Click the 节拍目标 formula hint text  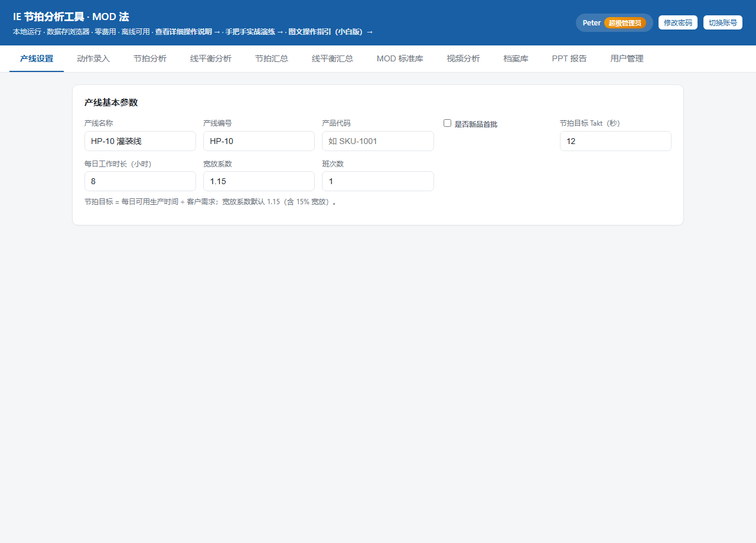(x=211, y=202)
